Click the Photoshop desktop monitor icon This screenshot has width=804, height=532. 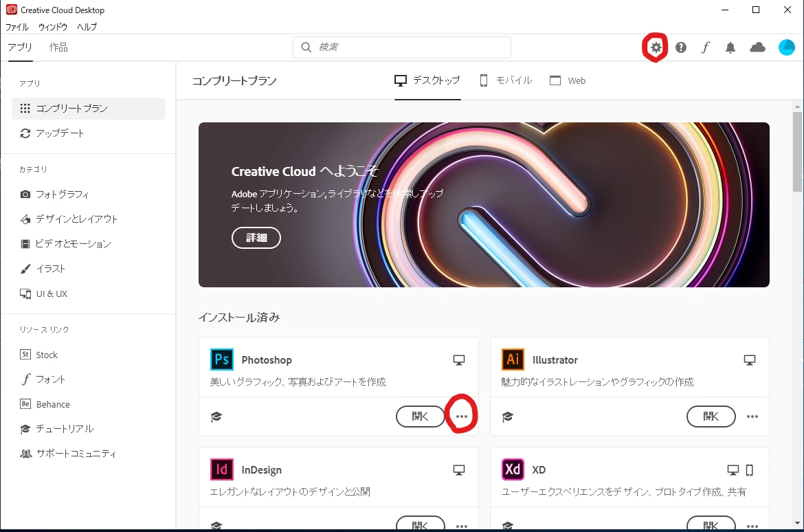pos(459,360)
